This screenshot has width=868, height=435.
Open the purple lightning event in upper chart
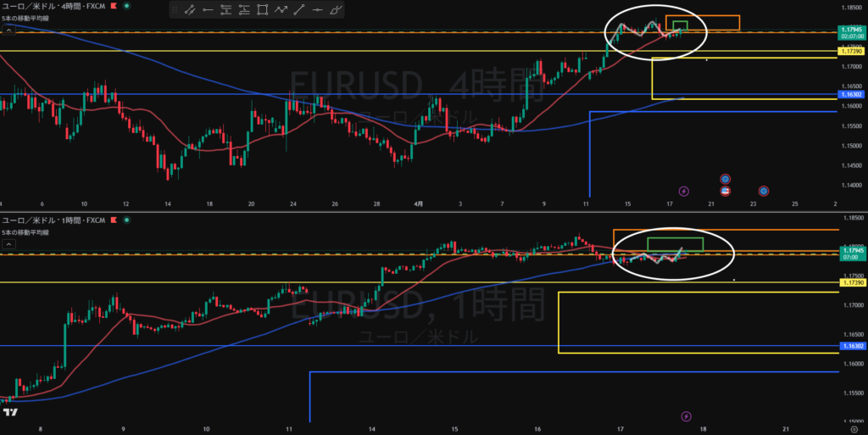click(684, 192)
